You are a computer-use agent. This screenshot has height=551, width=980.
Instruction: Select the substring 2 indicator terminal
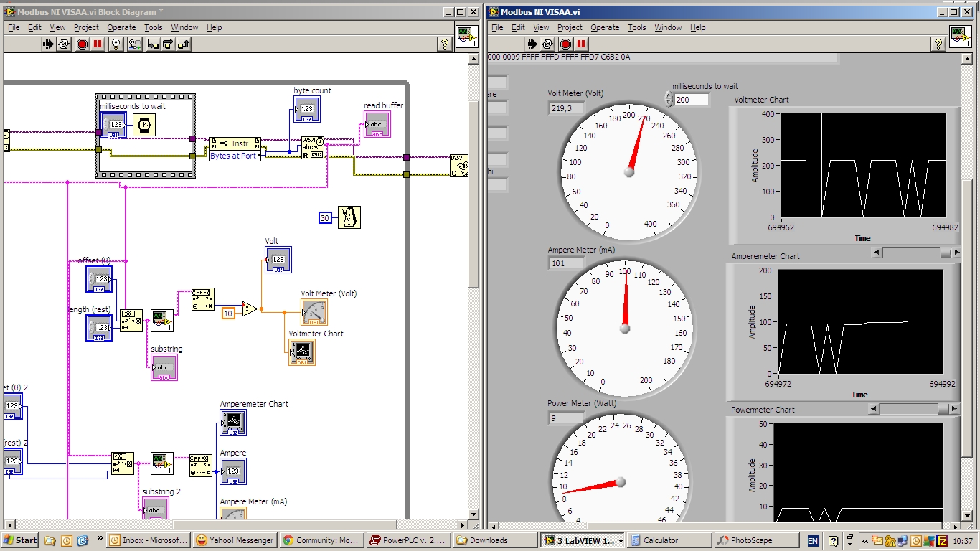click(x=155, y=509)
